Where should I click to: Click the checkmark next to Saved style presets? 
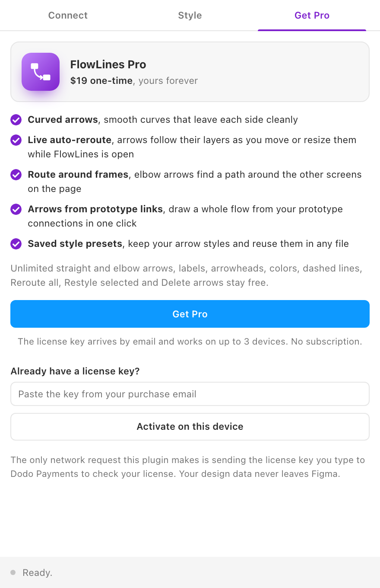(x=16, y=244)
